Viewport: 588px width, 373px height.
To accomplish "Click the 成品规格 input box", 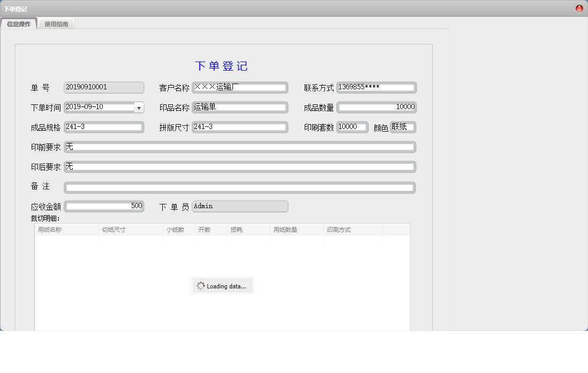I will click(x=103, y=127).
